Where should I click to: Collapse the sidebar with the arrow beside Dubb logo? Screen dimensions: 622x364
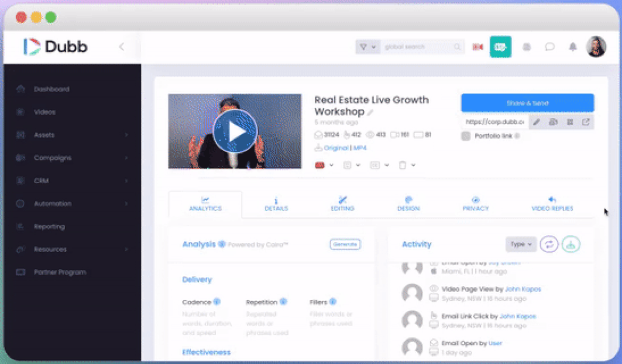pyautogui.click(x=121, y=47)
